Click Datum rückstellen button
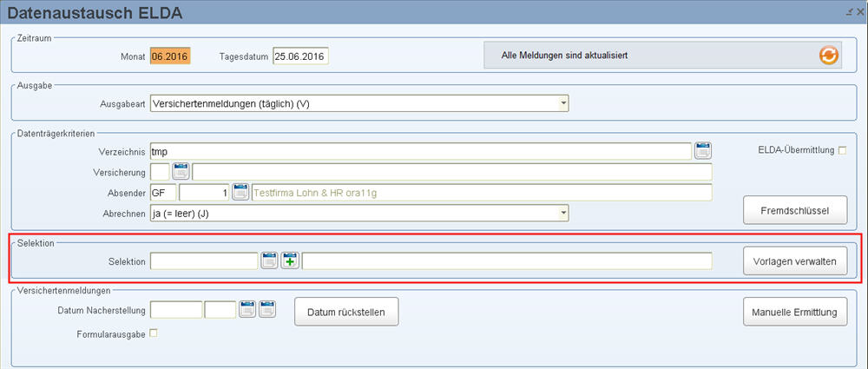The width and height of the screenshot is (868, 369). coord(346,312)
